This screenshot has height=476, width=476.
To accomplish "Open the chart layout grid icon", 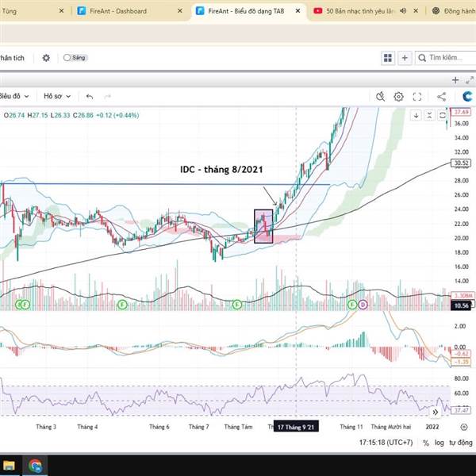I will click(x=388, y=58).
